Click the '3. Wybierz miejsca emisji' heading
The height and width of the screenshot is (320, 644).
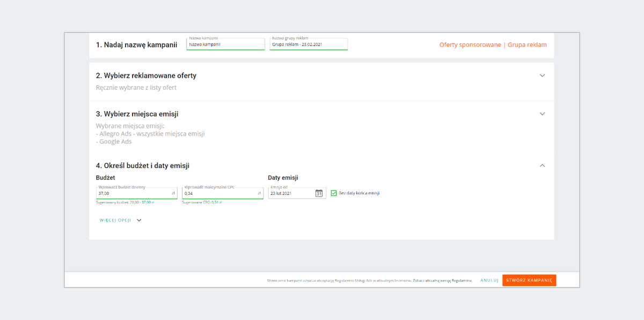[x=137, y=114]
